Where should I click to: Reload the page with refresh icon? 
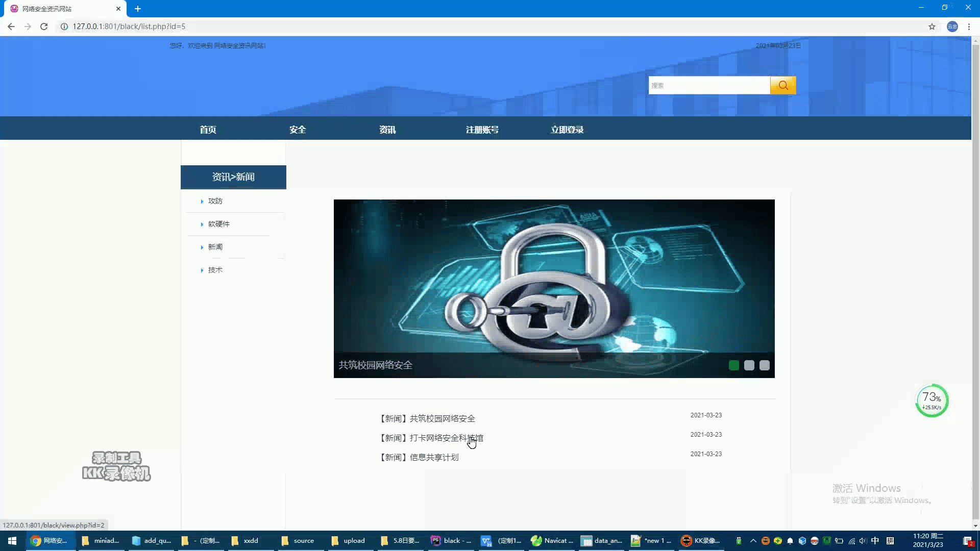tap(44, 27)
